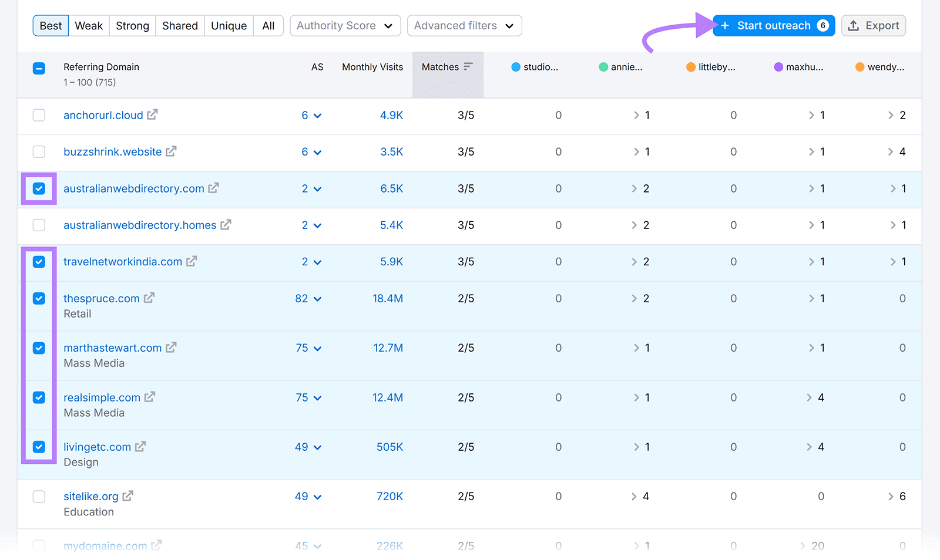Open thespruce.com using the external link icon
Viewport: 940px width, 560px height.
tap(149, 298)
